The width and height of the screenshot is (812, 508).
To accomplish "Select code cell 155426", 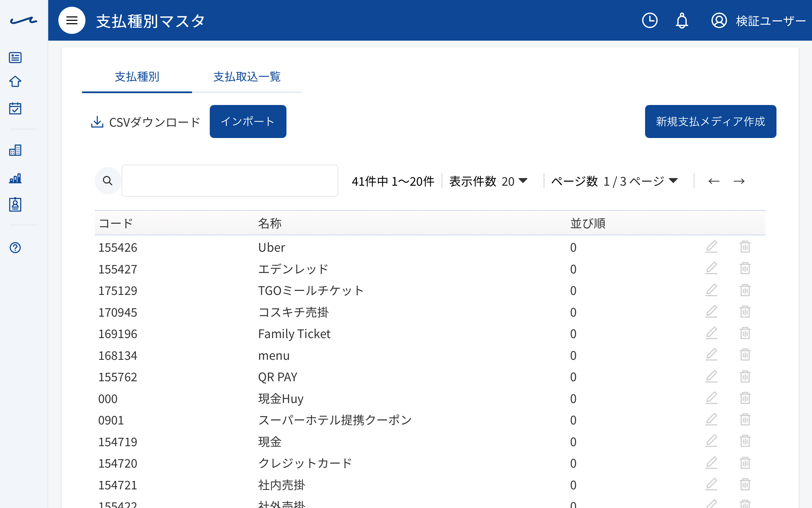I will (x=118, y=248).
